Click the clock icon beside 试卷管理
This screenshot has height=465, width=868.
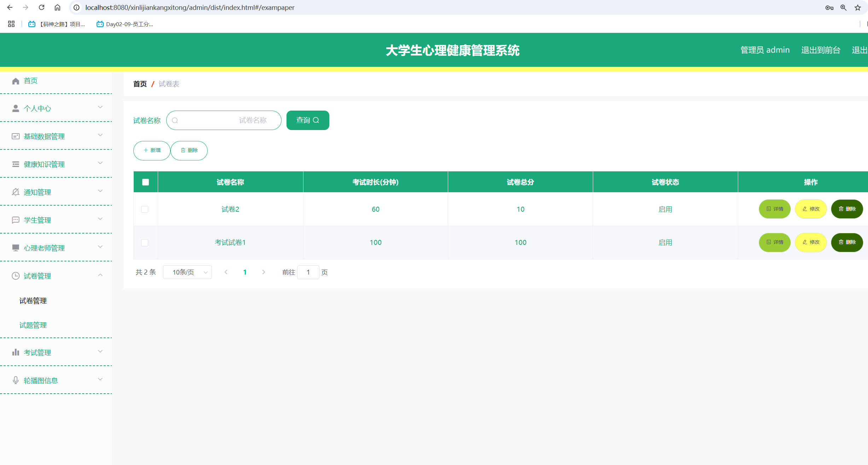[16, 276]
